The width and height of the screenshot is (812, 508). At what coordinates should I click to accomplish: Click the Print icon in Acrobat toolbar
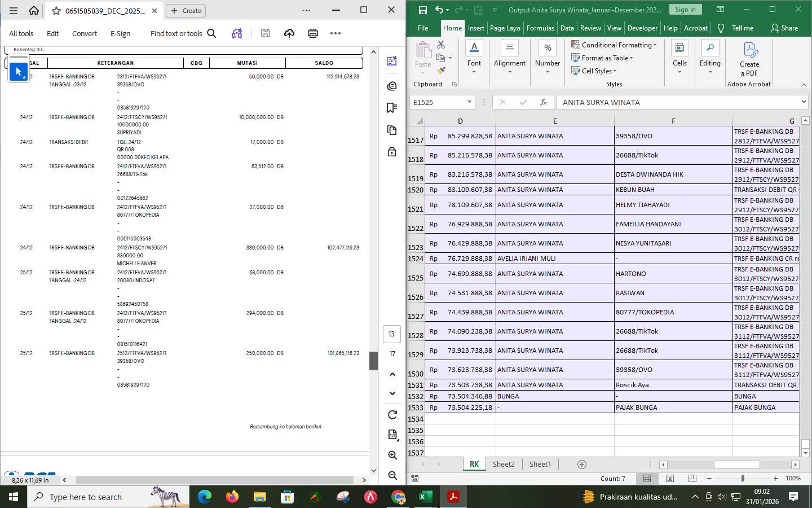(312, 33)
